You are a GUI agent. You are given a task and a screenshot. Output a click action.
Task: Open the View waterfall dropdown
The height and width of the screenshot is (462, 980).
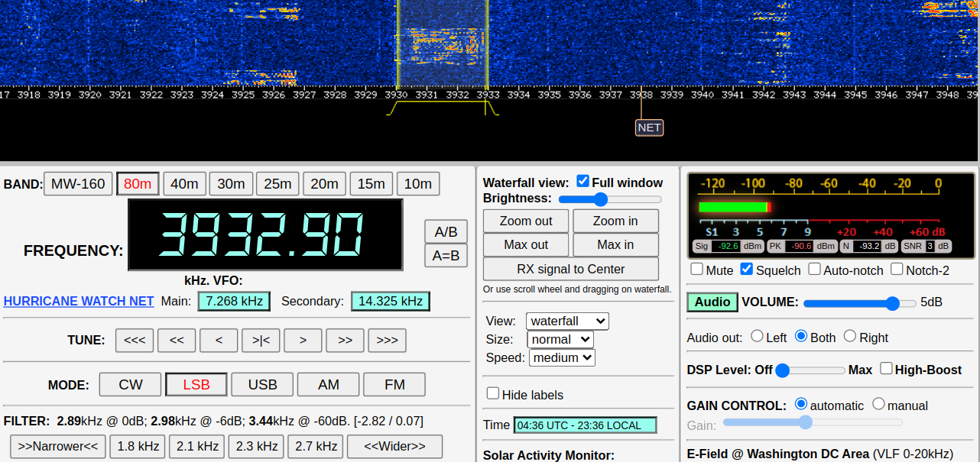[x=568, y=321]
